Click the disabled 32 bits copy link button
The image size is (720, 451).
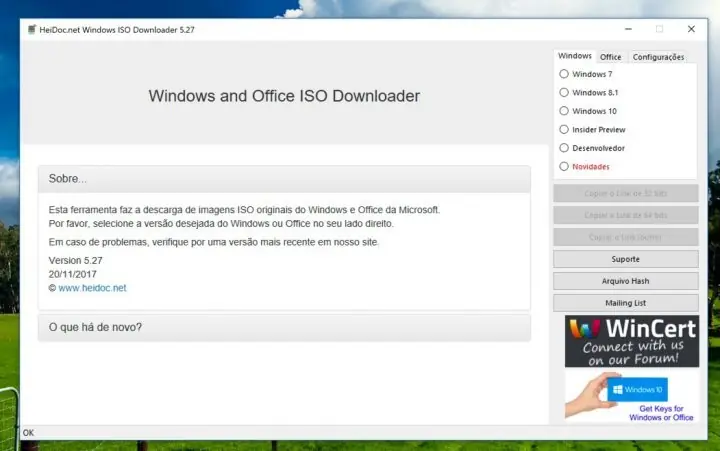click(625, 193)
